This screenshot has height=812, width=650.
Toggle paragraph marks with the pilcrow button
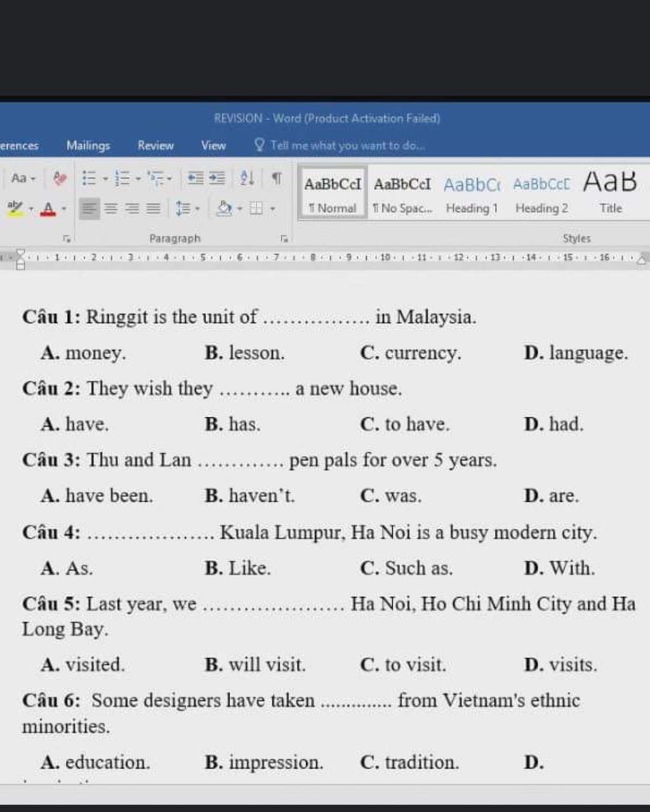(277, 178)
